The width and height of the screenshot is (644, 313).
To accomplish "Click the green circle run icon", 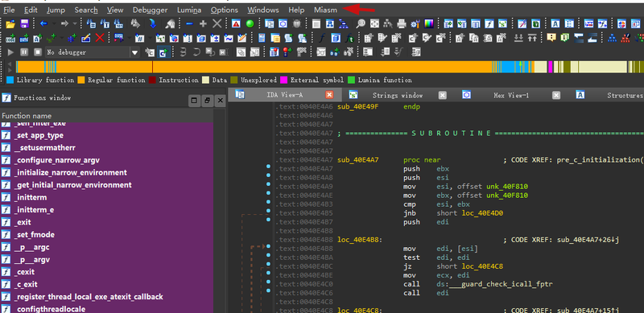I will tap(250, 24).
